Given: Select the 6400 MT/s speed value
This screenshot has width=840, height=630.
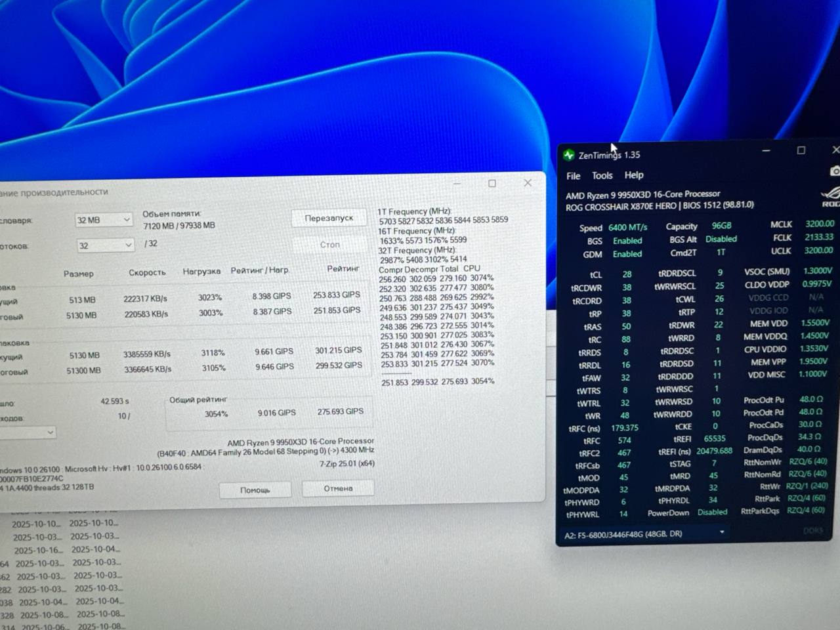Looking at the screenshot, I should point(627,228).
